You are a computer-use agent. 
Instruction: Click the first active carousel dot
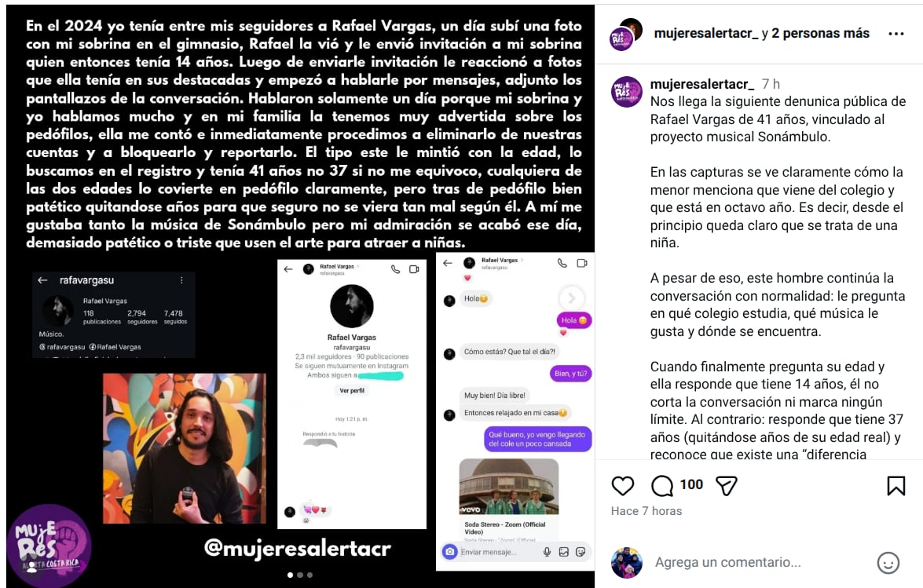coord(290,575)
